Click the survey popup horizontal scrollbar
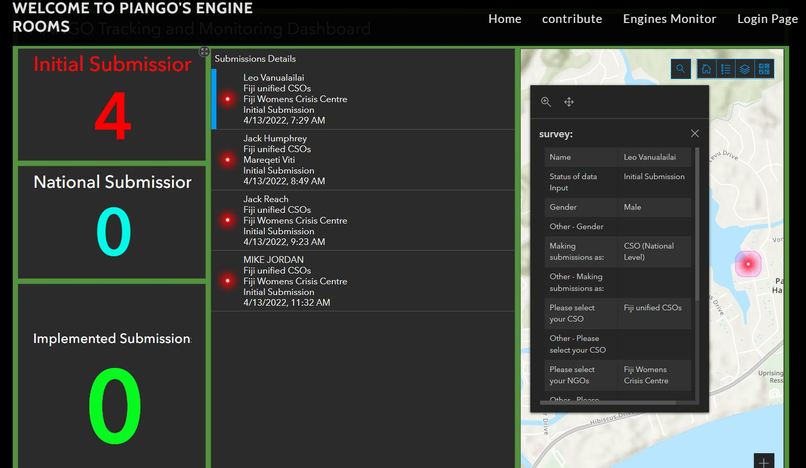The width and height of the screenshot is (806, 468). 608,403
